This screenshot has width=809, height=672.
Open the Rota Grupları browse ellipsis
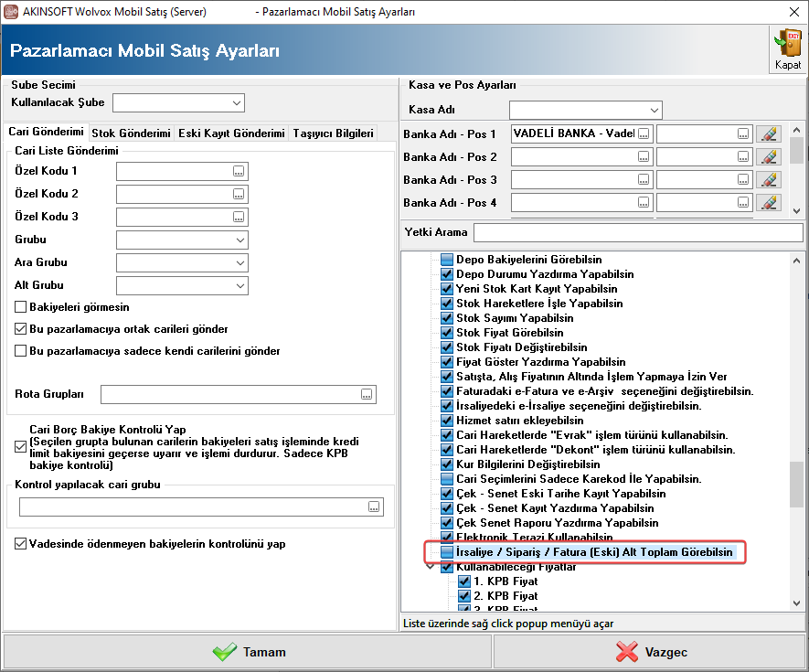point(367,394)
